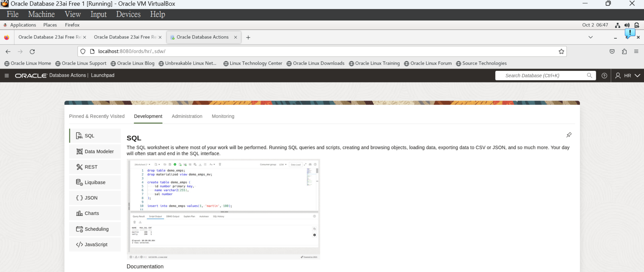The height and width of the screenshot is (272, 644).
Task: Click the VirtualBox notification exclamation icon
Action: point(630,33)
